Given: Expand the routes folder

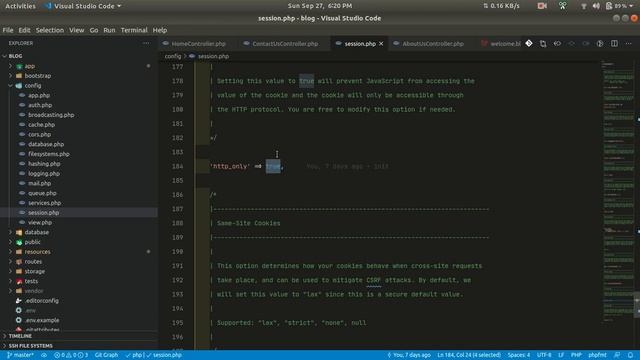Looking at the screenshot, I should click(x=11, y=262).
